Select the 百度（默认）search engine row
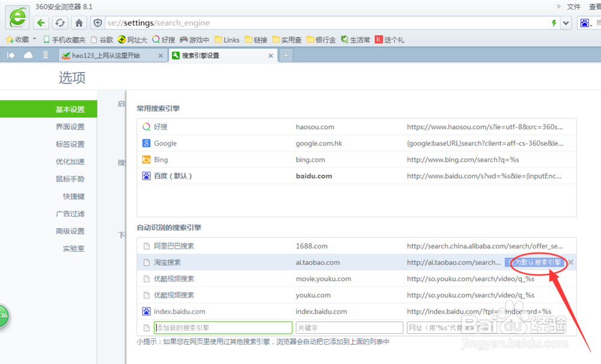The width and height of the screenshot is (601, 364). [356, 176]
